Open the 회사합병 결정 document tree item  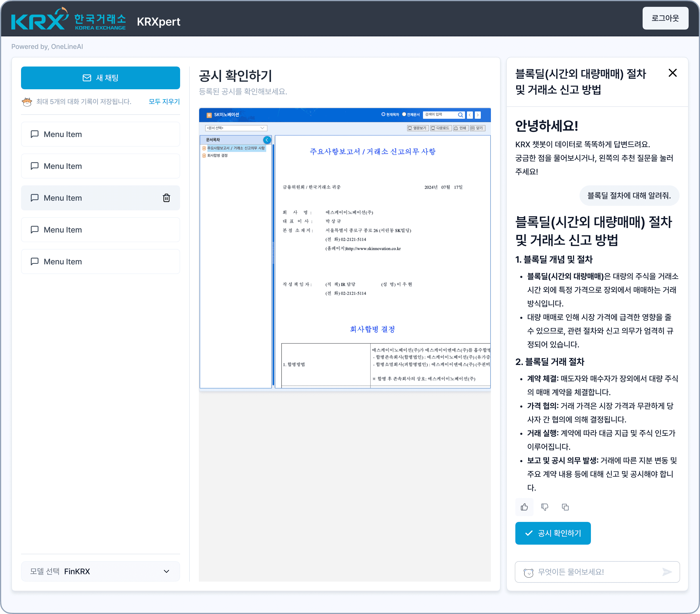[x=217, y=155]
